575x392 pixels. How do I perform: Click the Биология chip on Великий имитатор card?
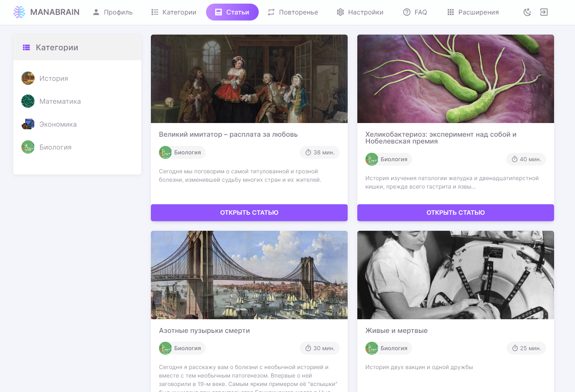point(182,152)
